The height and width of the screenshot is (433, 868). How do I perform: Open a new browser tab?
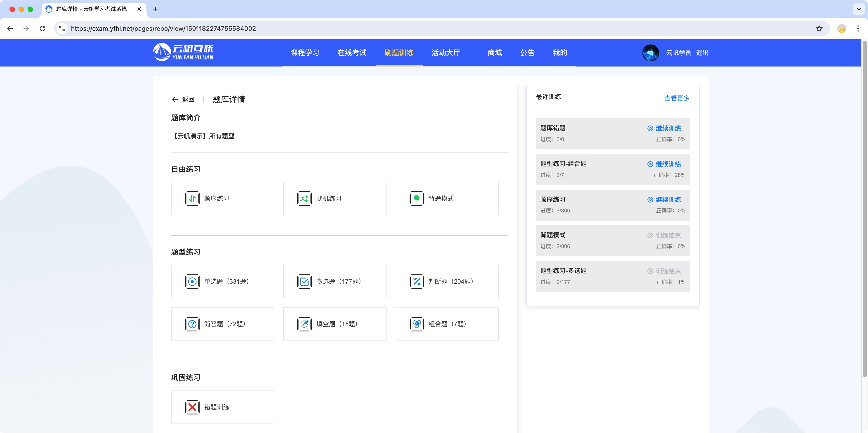(155, 9)
